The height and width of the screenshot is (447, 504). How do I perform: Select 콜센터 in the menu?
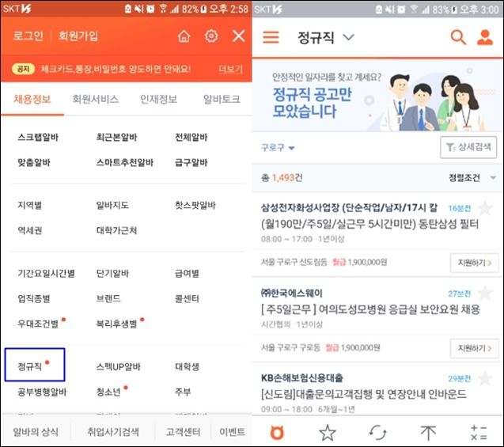tap(187, 298)
